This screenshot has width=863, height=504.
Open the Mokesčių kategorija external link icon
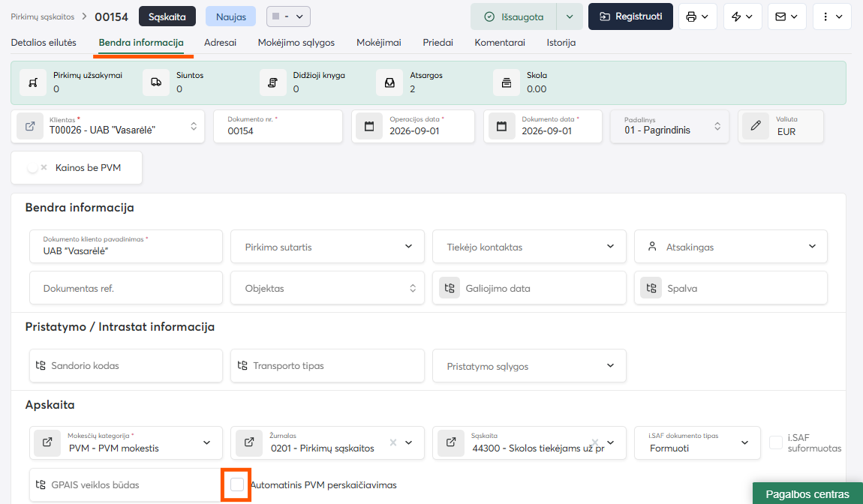coord(47,442)
